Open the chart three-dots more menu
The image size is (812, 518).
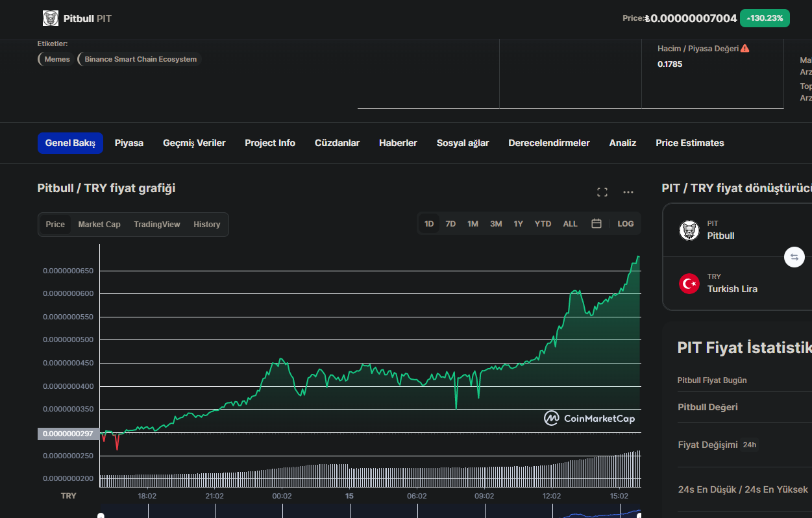[628, 192]
